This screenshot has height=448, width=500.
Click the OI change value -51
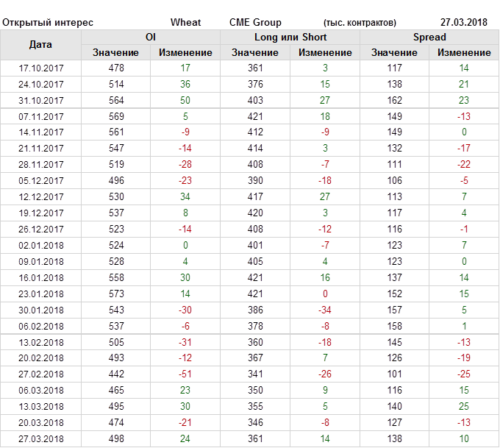pos(185,374)
